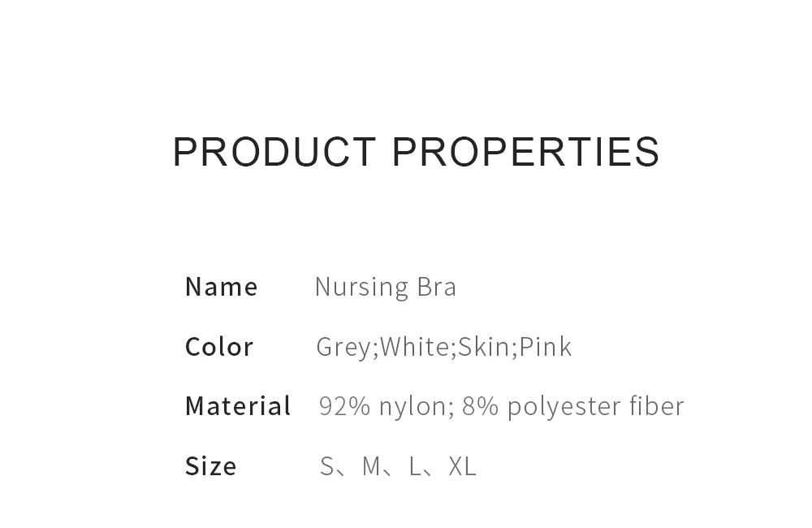Click the word Bra in the name value

click(x=437, y=287)
